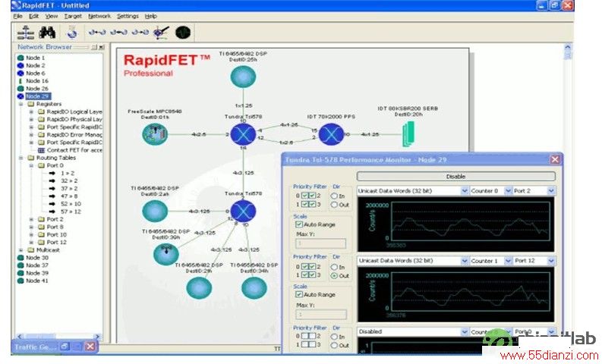Viewport: 602px width, 364px height.
Task: Open the File menu
Action: click(17, 16)
